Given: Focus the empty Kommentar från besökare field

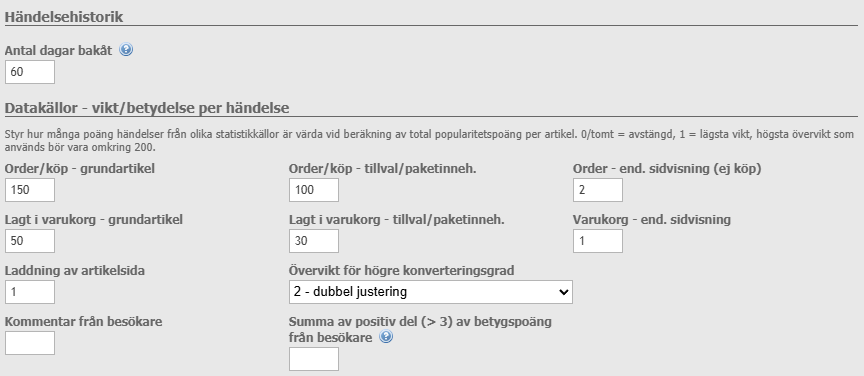Looking at the screenshot, I should click(30, 343).
